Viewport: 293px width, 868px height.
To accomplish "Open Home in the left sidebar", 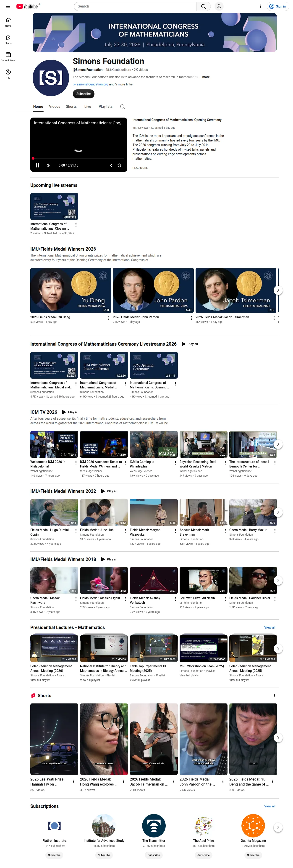I will pyautogui.click(x=8, y=22).
